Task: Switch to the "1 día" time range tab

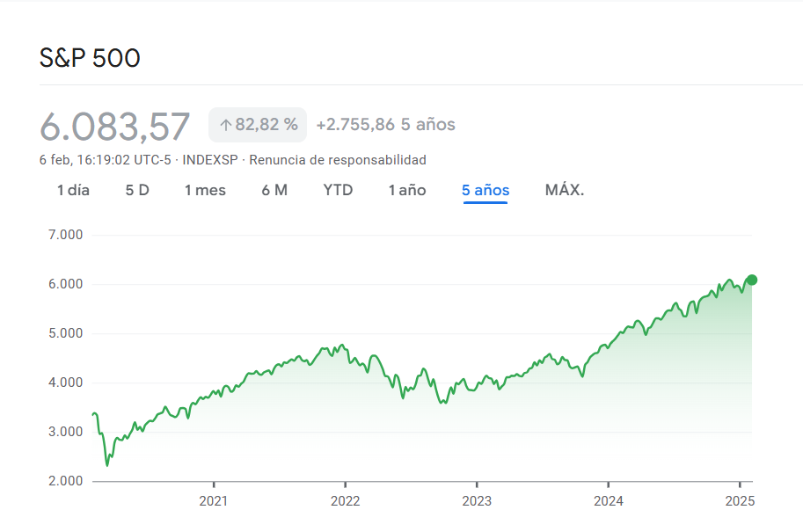Action: (74, 190)
